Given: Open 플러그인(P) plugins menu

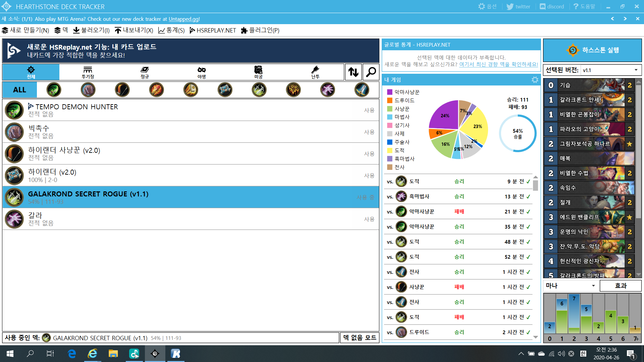Looking at the screenshot, I should pos(260,30).
